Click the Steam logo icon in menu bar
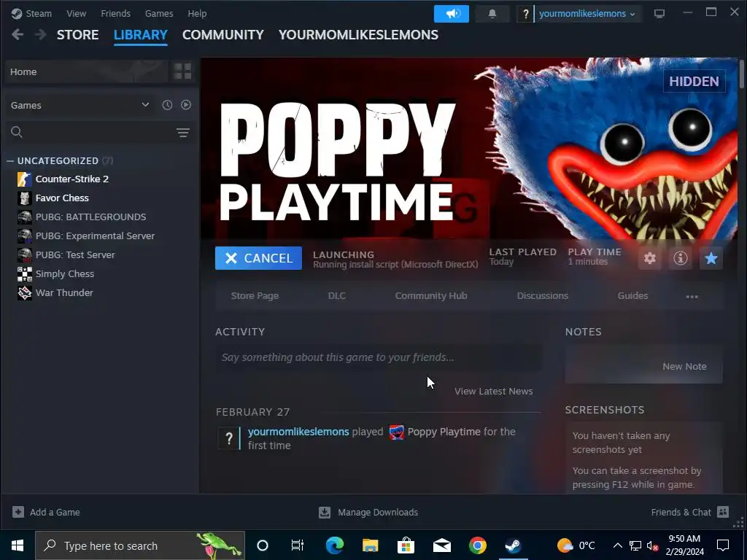The height and width of the screenshot is (560, 747). (x=17, y=13)
